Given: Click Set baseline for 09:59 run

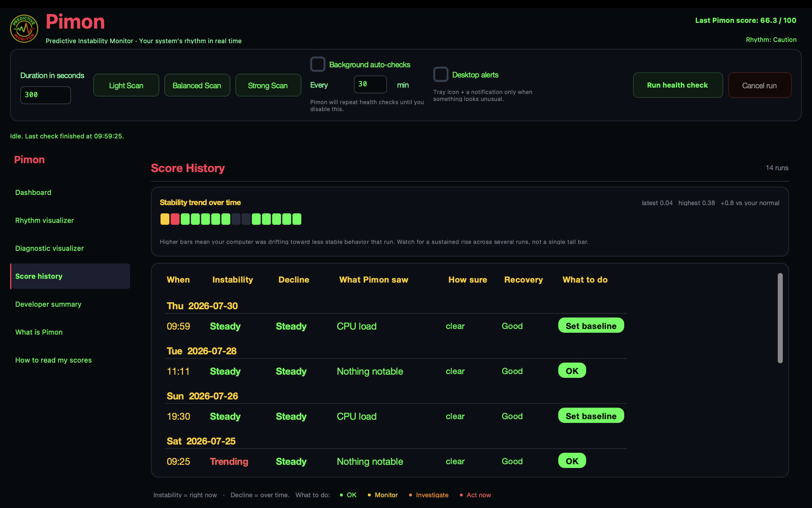Looking at the screenshot, I should click(591, 325).
